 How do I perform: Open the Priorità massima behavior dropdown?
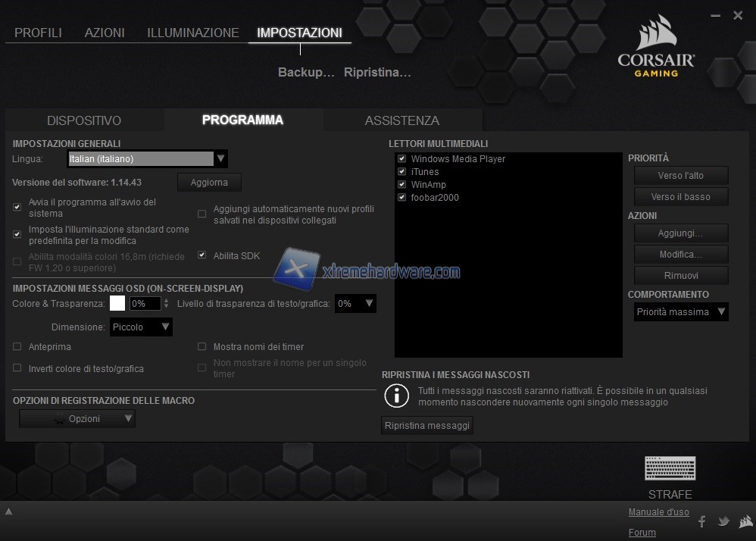point(681,312)
